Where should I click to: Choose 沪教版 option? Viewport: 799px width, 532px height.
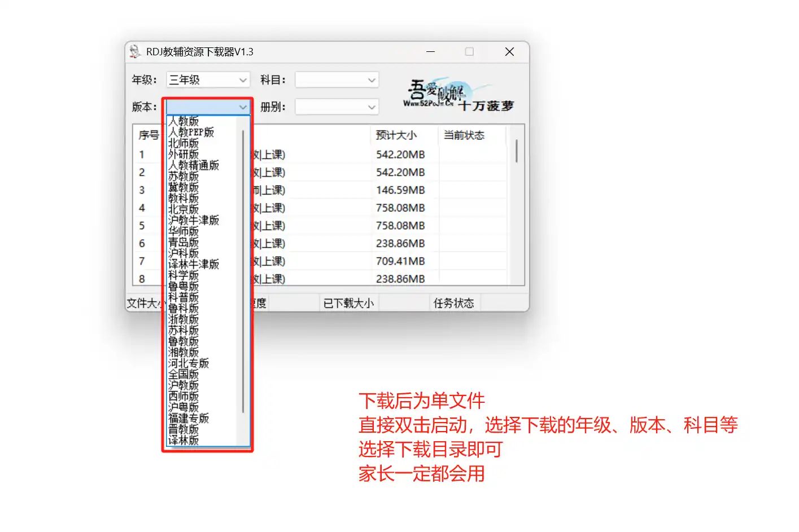pyautogui.click(x=184, y=385)
